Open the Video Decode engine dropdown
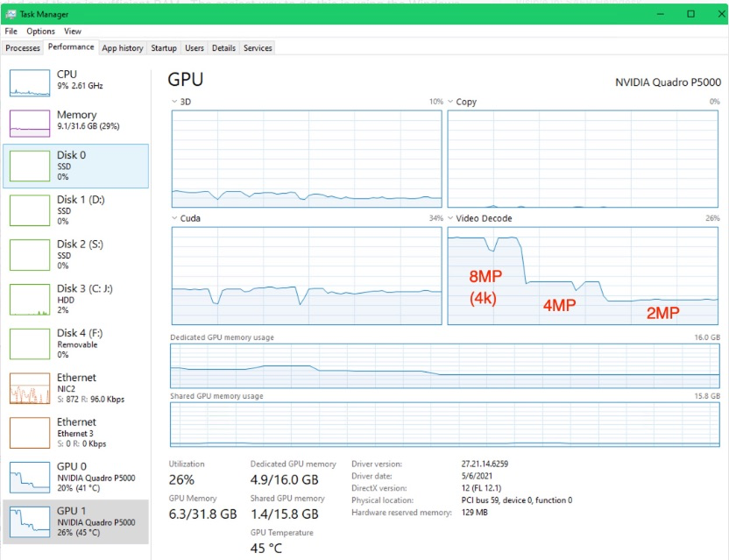 pos(450,218)
